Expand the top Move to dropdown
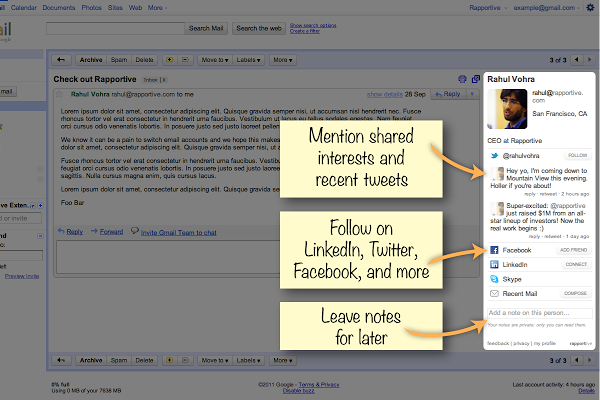The width and height of the screenshot is (600, 400). pyautogui.click(x=213, y=60)
